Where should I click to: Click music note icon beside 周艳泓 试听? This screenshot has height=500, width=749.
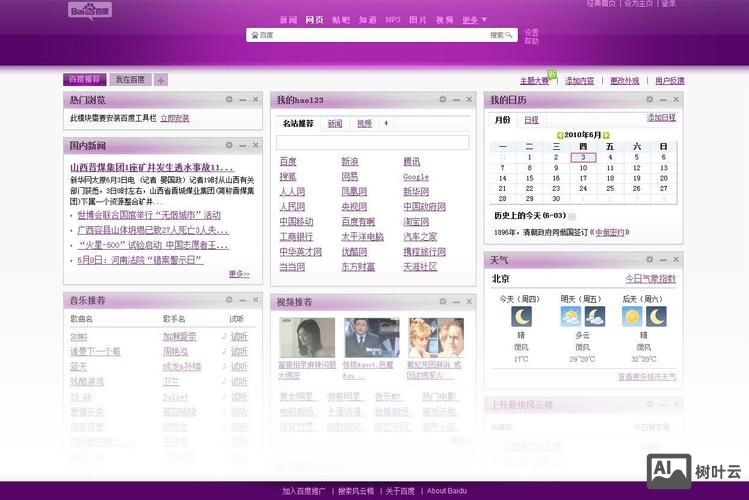point(224,351)
